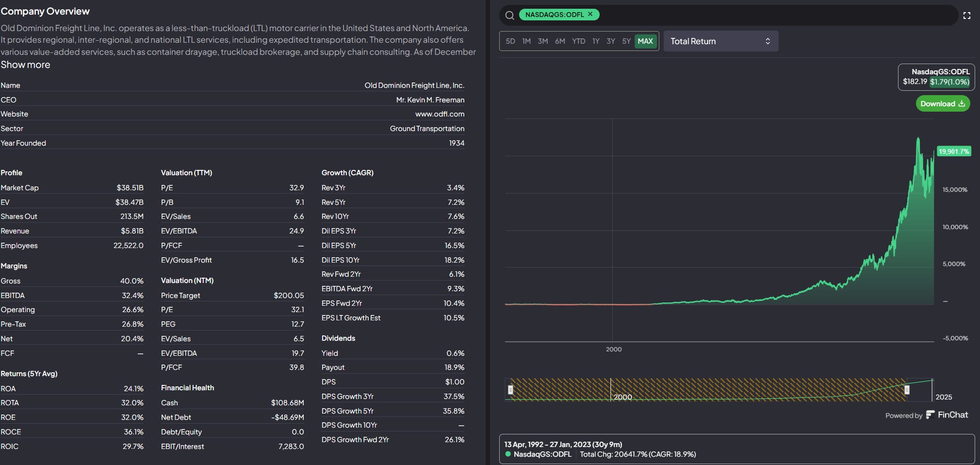Screen dimensions: 980x465
Task: Click the ROIC value 29.7%
Action: pyautogui.click(x=133, y=447)
